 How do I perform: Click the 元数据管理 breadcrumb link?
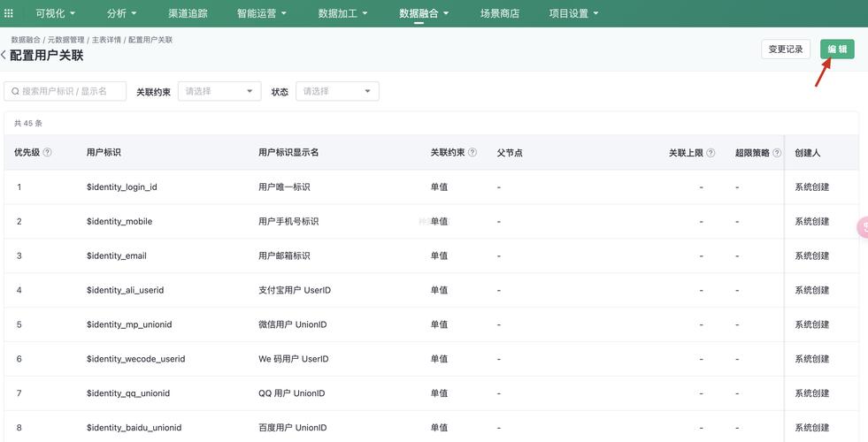tap(65, 40)
